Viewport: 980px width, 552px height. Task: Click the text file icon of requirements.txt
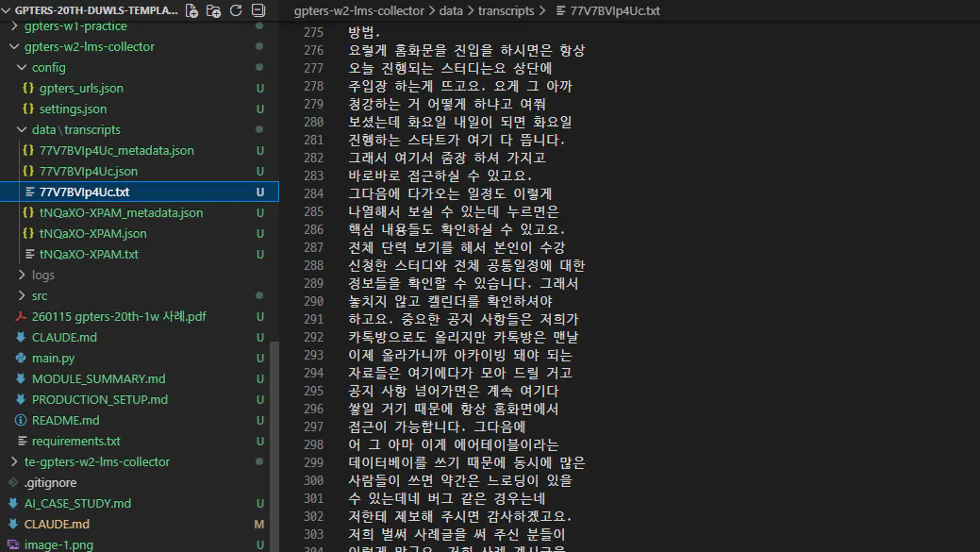point(23,442)
